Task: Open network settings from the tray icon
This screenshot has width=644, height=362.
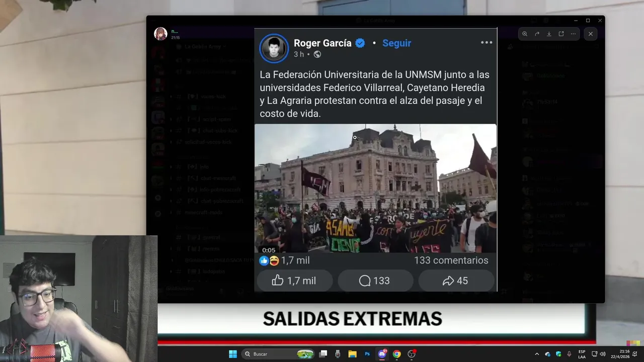Action: point(594,354)
